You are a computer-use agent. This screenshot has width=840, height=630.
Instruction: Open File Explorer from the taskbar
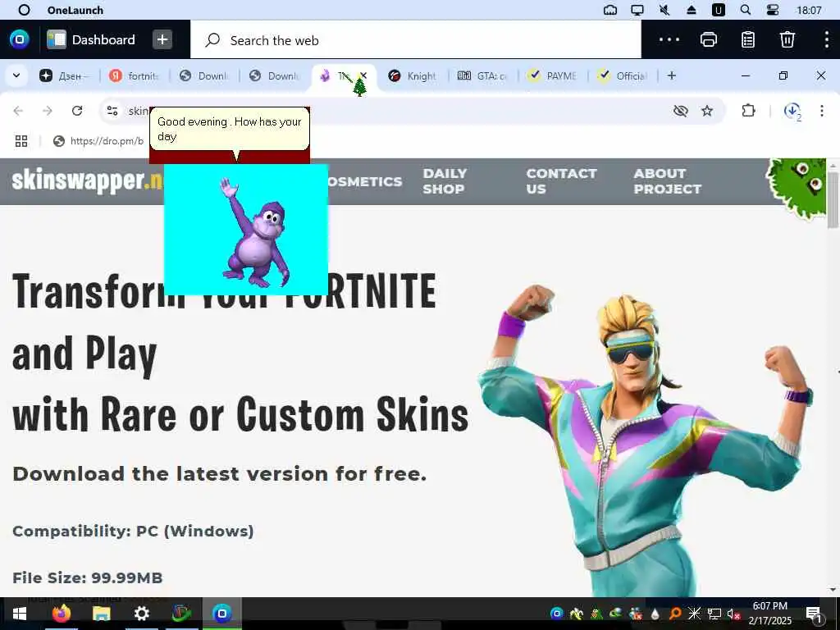pyautogui.click(x=101, y=614)
